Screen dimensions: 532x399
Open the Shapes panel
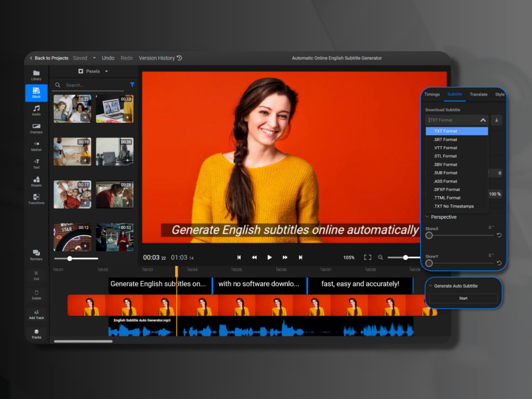pyautogui.click(x=36, y=181)
